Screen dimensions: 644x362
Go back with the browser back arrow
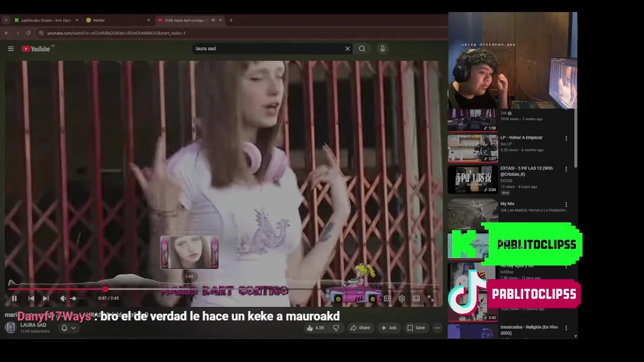7,33
